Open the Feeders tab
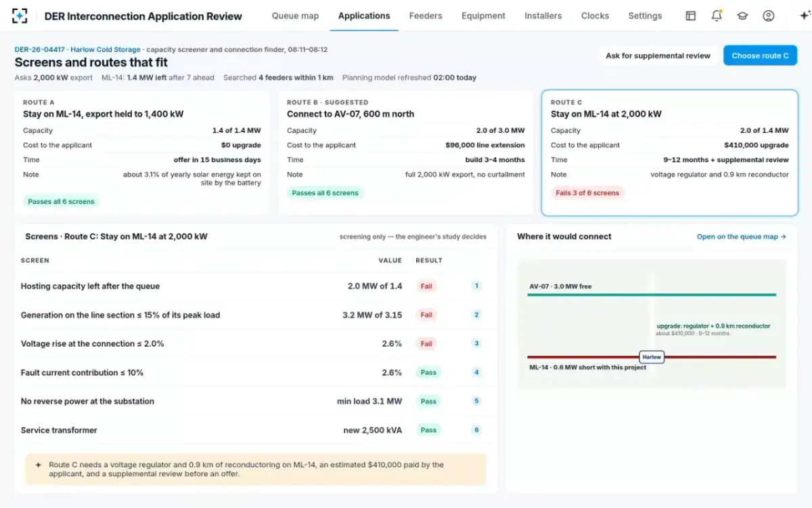Viewport: 812px width, 508px height. [426, 16]
